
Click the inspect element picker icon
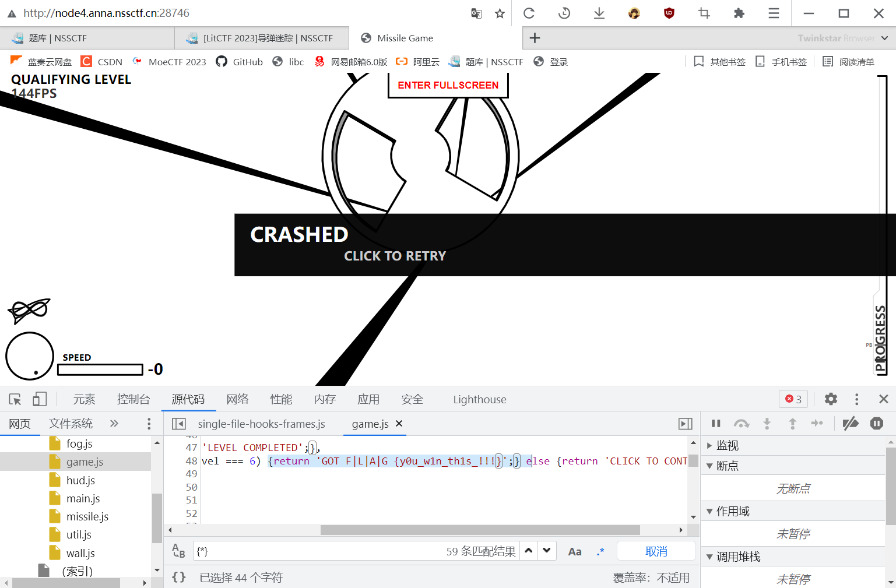click(x=15, y=399)
